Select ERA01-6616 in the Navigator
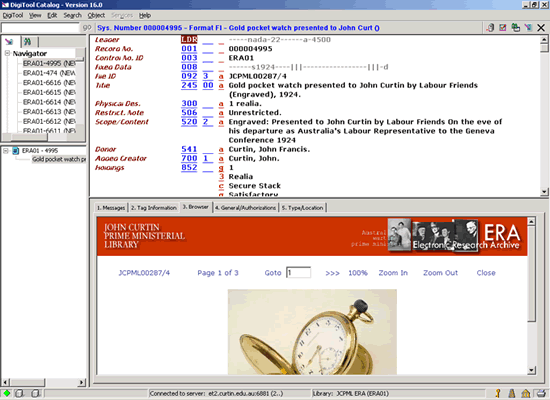This screenshot has width=550, height=400. (x=49, y=83)
